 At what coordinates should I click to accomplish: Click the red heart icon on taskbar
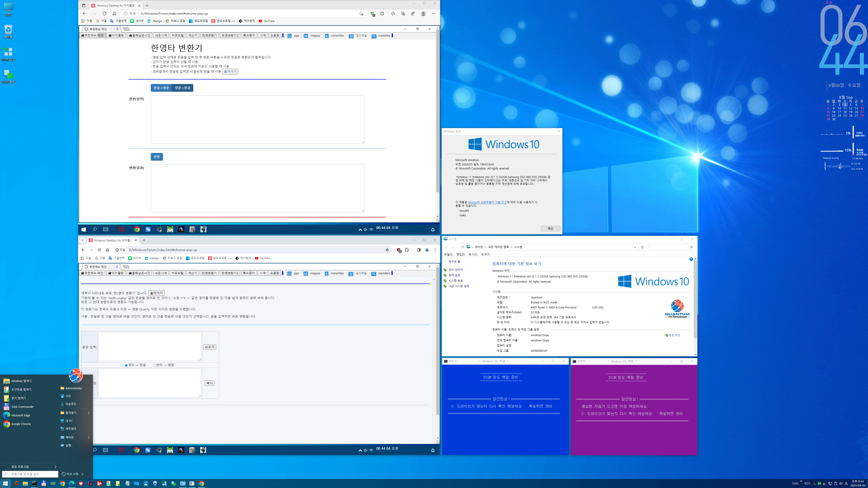click(81, 483)
